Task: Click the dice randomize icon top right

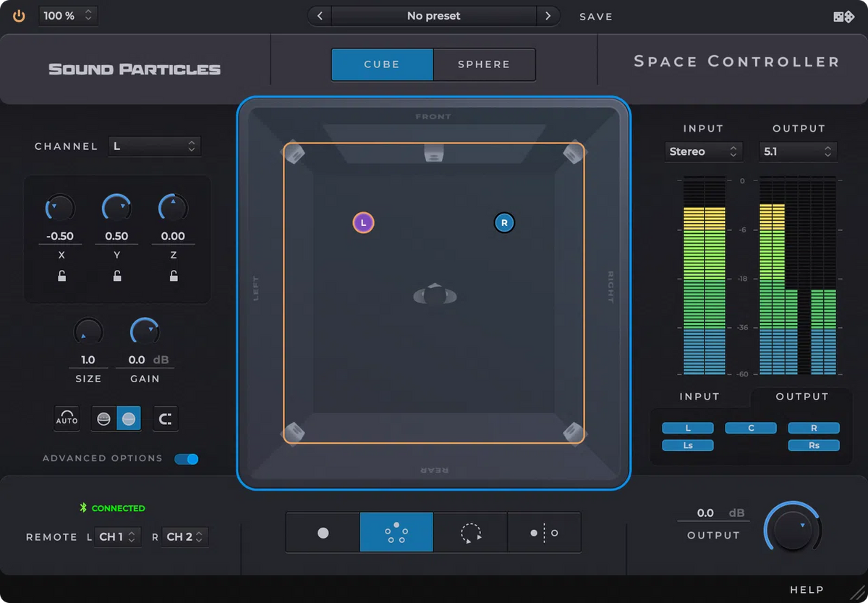Action: click(x=843, y=16)
